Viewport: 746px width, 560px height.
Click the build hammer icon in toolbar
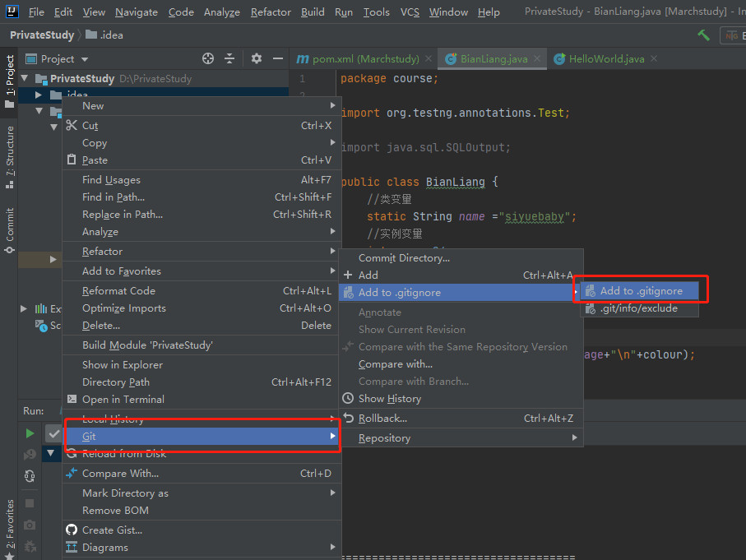pyautogui.click(x=703, y=35)
